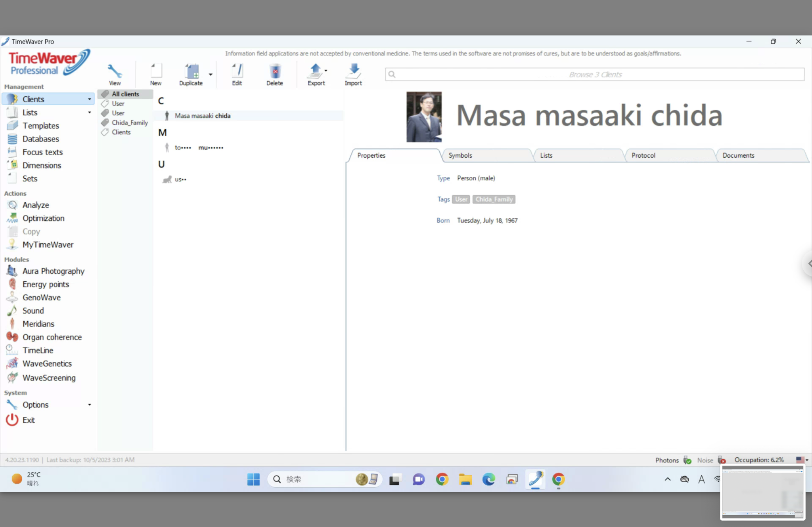Select All clients filter
Viewport: 812px width, 527px height.
pyautogui.click(x=125, y=94)
